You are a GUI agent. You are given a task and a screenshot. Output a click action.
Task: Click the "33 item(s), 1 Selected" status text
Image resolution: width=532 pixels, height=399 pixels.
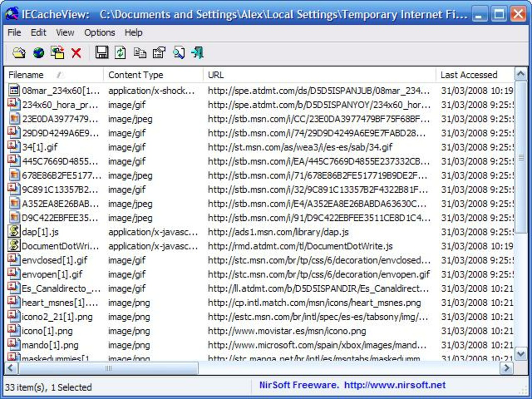click(x=48, y=387)
